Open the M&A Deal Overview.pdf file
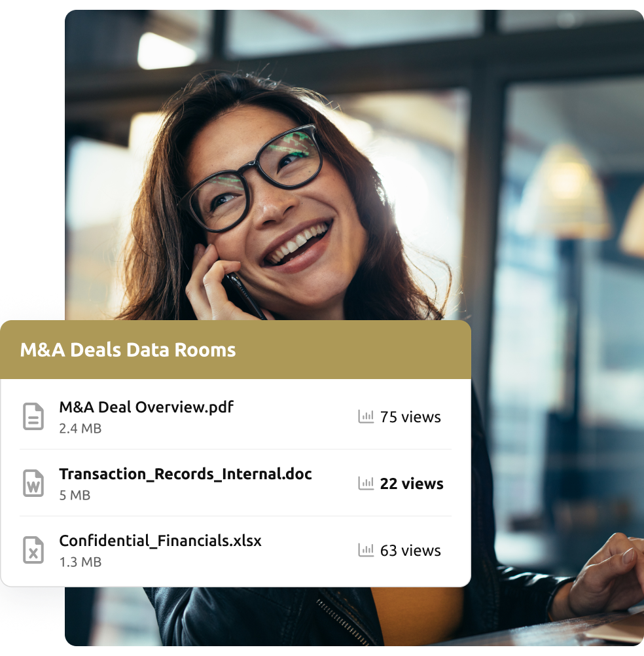The image size is (644, 656). [146, 407]
